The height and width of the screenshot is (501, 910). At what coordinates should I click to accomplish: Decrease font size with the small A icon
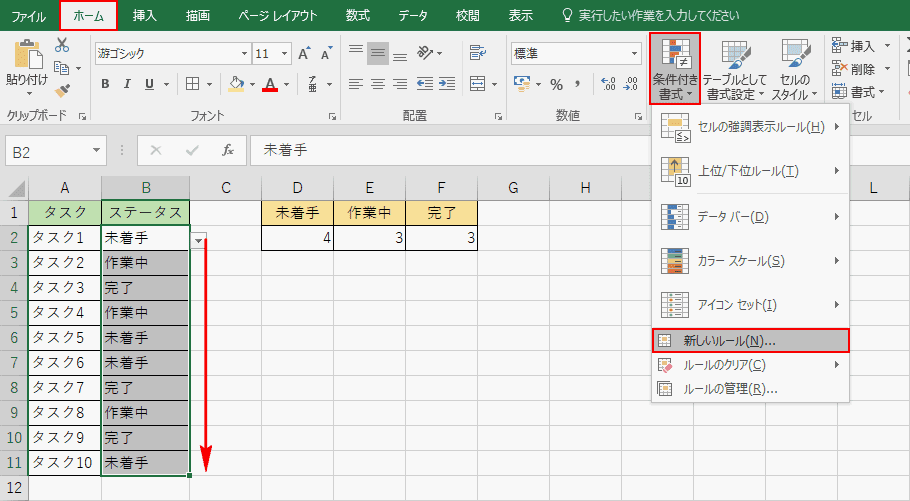point(326,53)
